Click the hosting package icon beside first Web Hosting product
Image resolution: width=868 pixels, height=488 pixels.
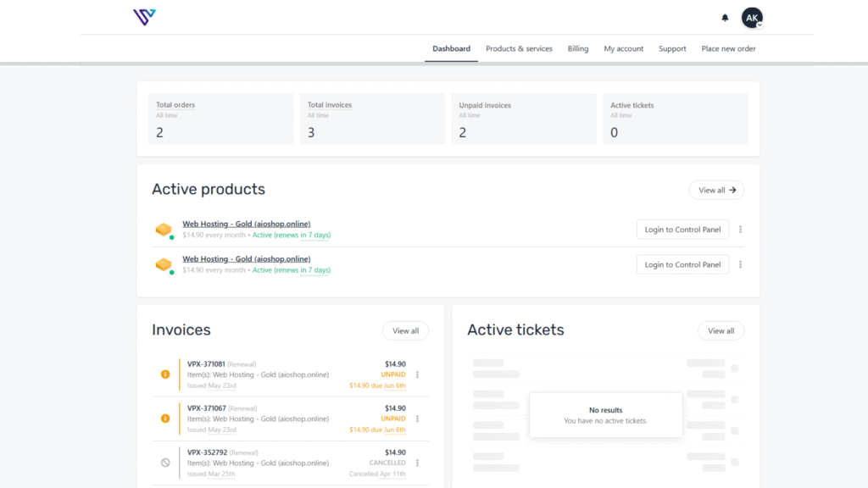164,229
